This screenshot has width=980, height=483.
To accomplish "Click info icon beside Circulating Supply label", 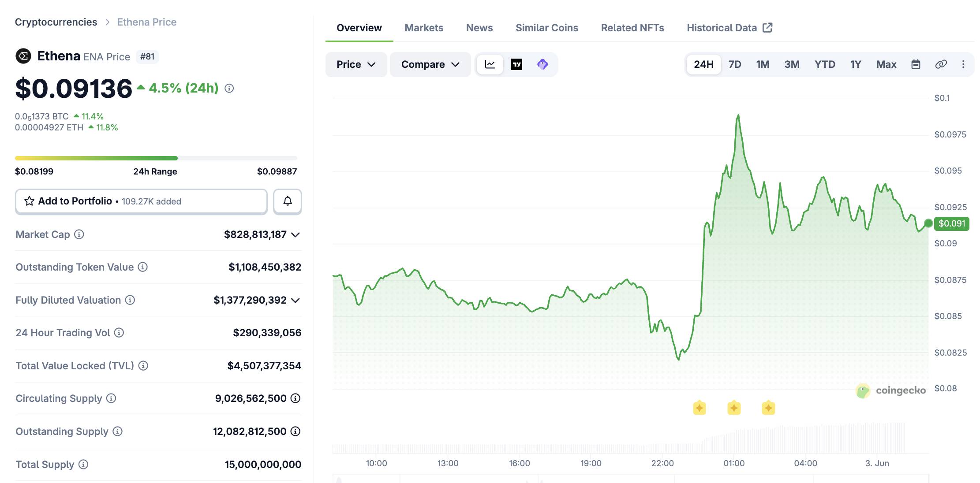I will coord(111,398).
